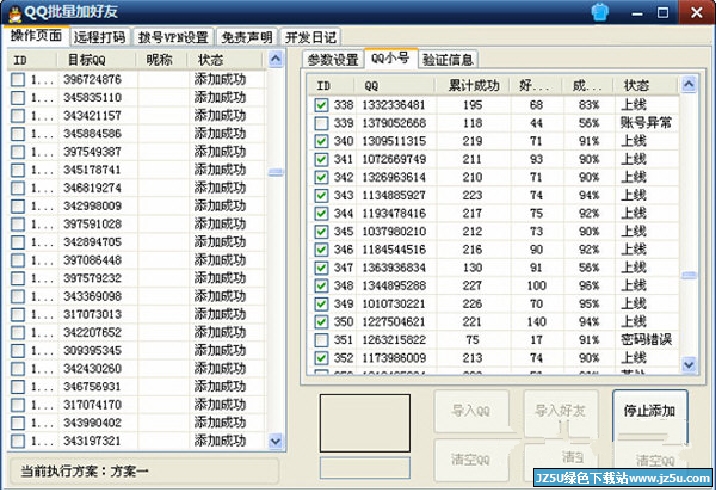
Task: Check the QQ account with ID 339
Action: [x=321, y=123]
